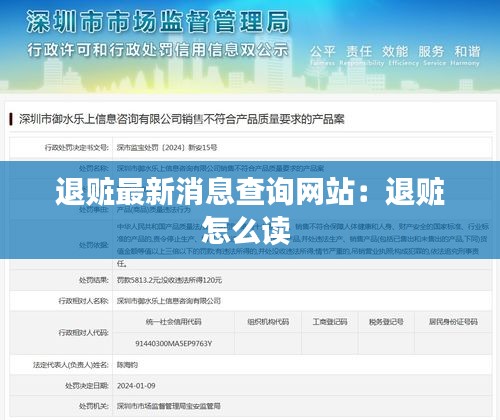The height and width of the screenshot is (420, 500).
Task: Click the 深圳市市场监督管理局 header title
Action: pyautogui.click(x=158, y=22)
